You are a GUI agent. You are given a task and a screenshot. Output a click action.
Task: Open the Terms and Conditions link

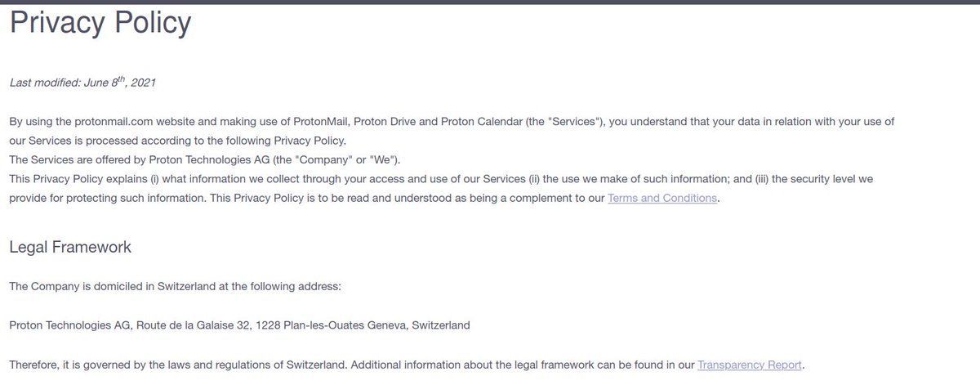click(662, 198)
